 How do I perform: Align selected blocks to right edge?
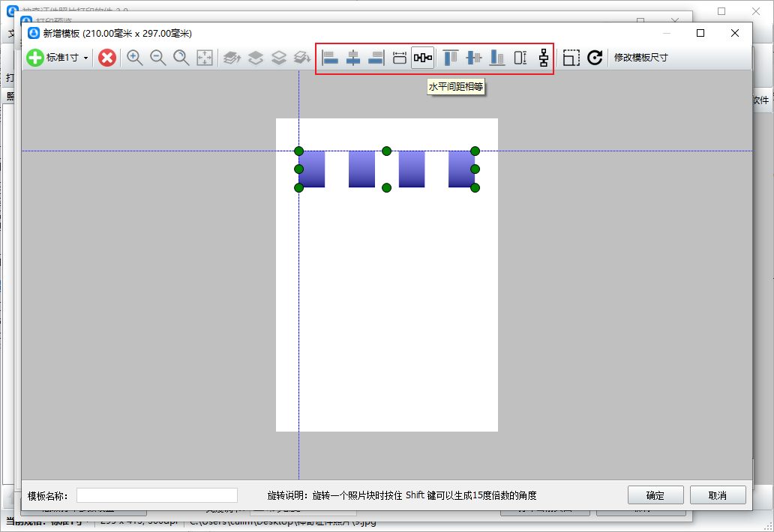[x=376, y=58]
